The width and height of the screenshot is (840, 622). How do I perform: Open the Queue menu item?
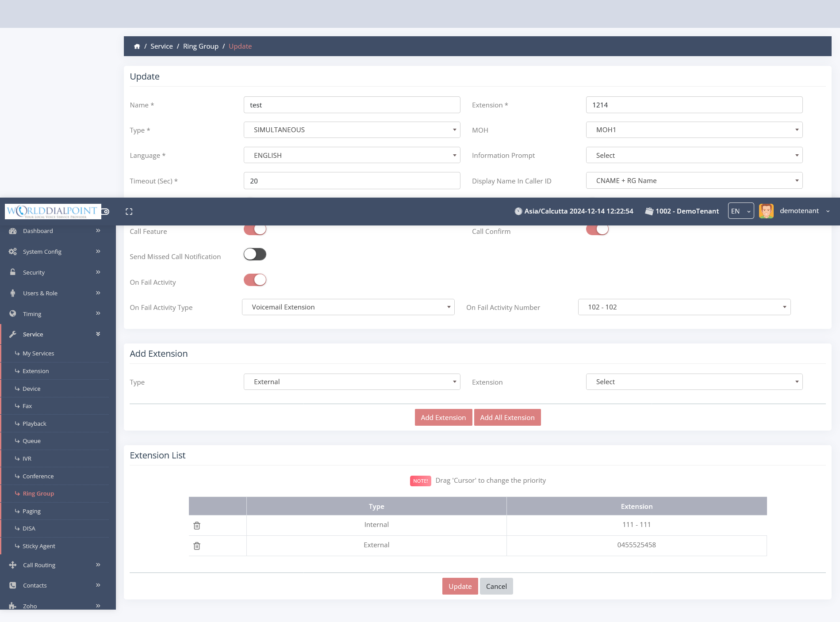[32, 441]
